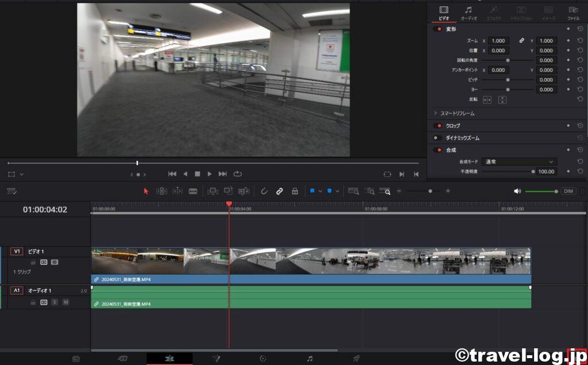Open the Fairlight page music note icon

(310, 359)
